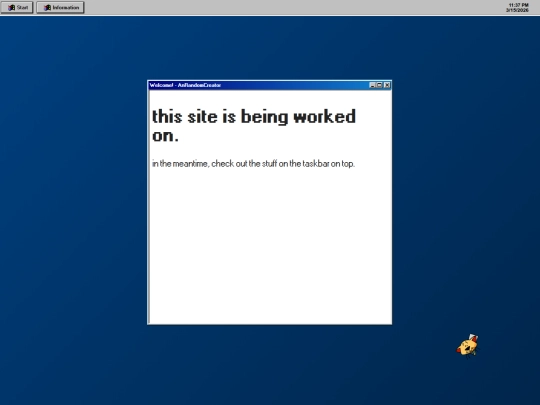The image size is (540, 405).
Task: Click the text "in the meantime, check out the stuff"
Action: (x=215, y=164)
